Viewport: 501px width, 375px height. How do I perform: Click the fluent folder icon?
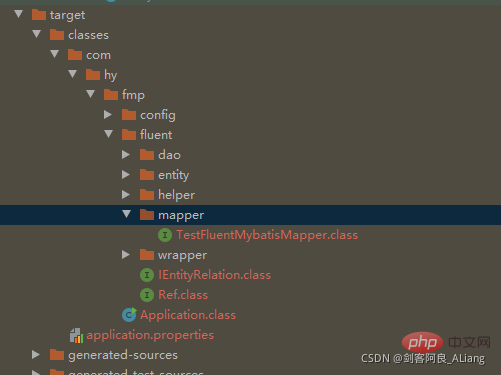(129, 135)
